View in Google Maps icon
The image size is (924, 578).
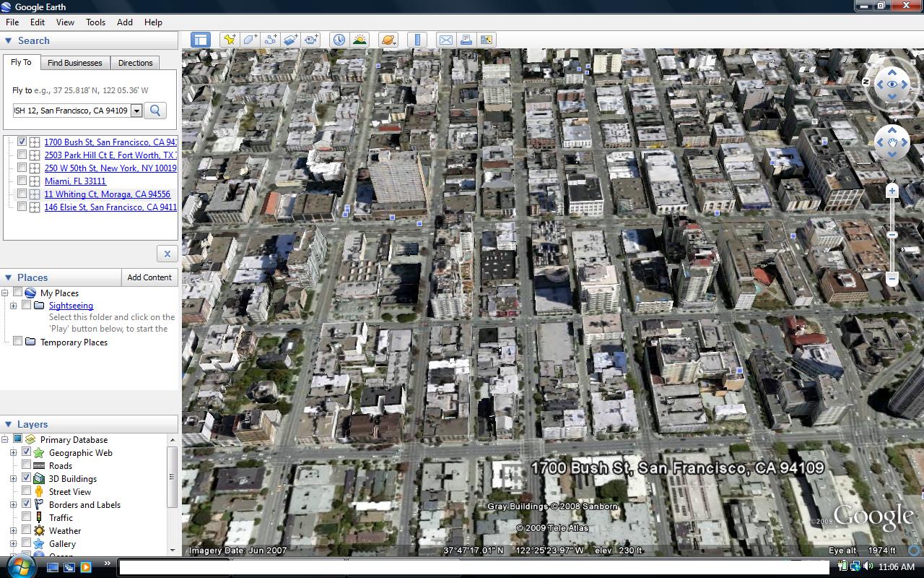(x=487, y=40)
